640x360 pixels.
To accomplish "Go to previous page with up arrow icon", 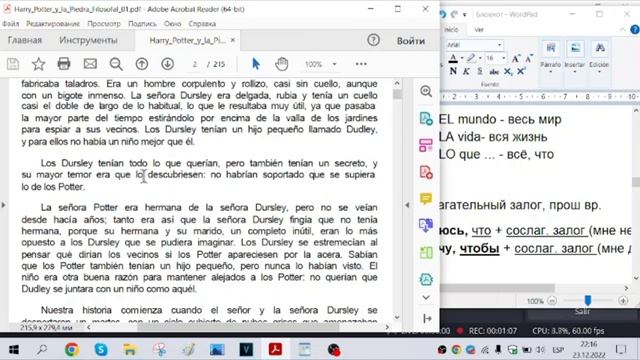I will tap(142, 64).
